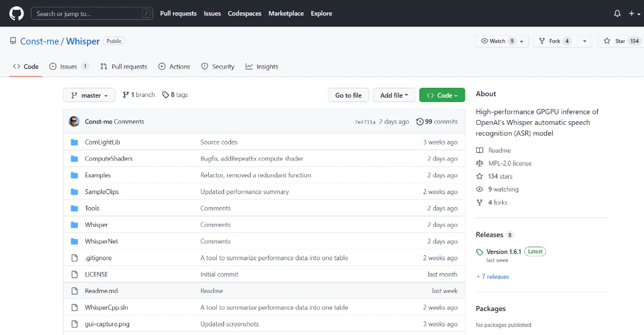Go to Explore
The height and width of the screenshot is (335, 644).
pyautogui.click(x=322, y=14)
